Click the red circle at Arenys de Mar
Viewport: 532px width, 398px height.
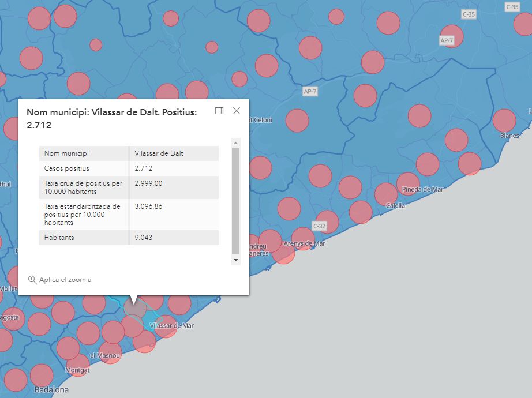303,239
